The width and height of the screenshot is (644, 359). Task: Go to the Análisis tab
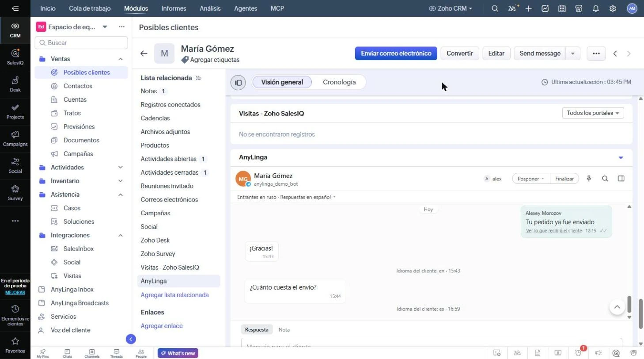pos(210,8)
